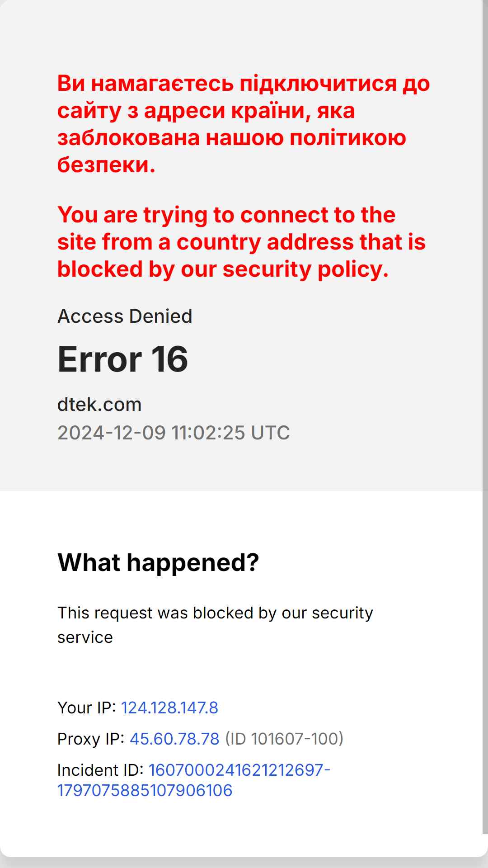Click the "What happened?" heading
Viewport: 488px width, 868px height.
tap(158, 562)
